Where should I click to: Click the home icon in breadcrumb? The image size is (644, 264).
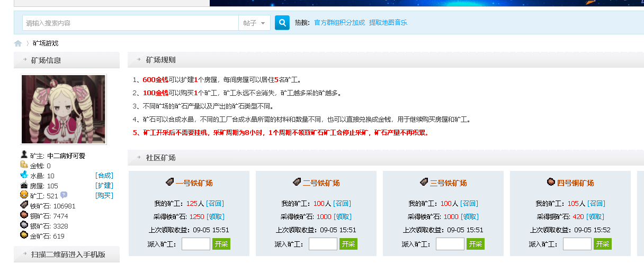click(x=18, y=43)
